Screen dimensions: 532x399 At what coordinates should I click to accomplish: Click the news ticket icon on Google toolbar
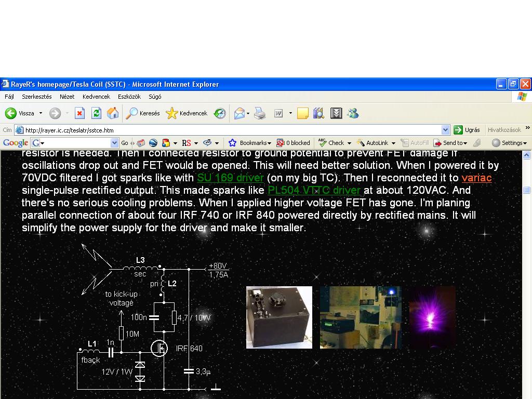pyautogui.click(x=141, y=143)
